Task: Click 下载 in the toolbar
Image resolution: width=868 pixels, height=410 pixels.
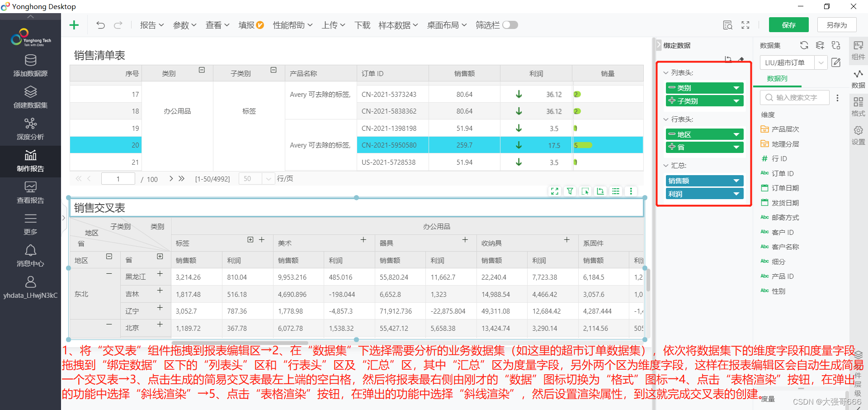Action: click(x=362, y=25)
